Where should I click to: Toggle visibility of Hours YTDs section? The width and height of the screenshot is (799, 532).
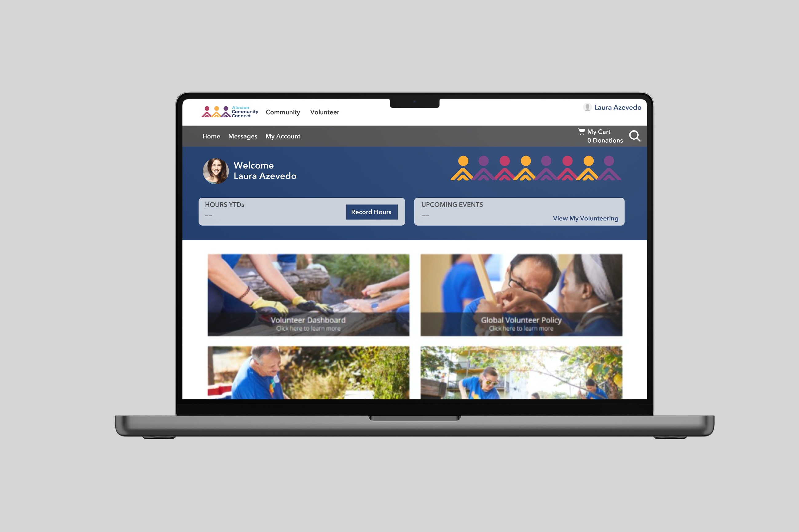[x=225, y=204]
